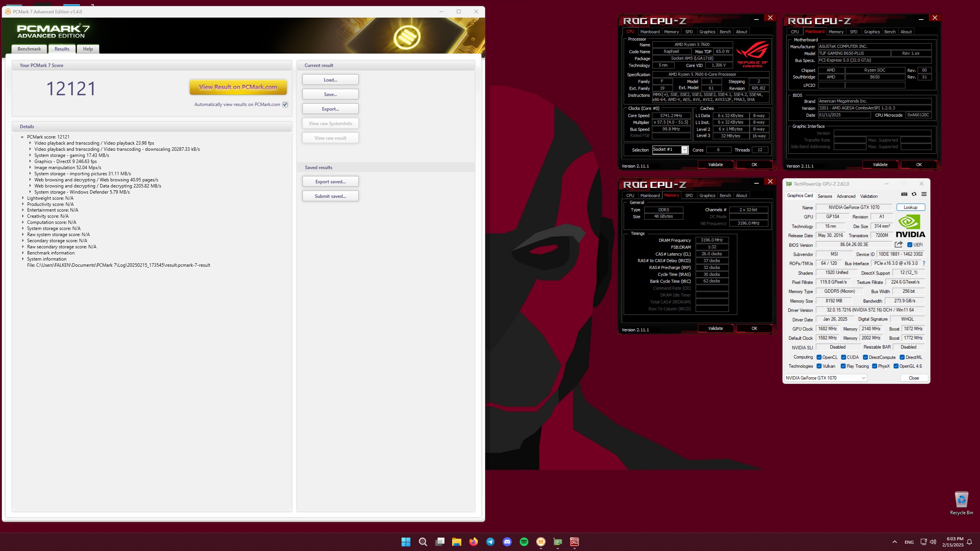Screen dimensions: 980x551
Task: Toggle PhysX checkbox in GPU-Z
Action: click(x=875, y=366)
